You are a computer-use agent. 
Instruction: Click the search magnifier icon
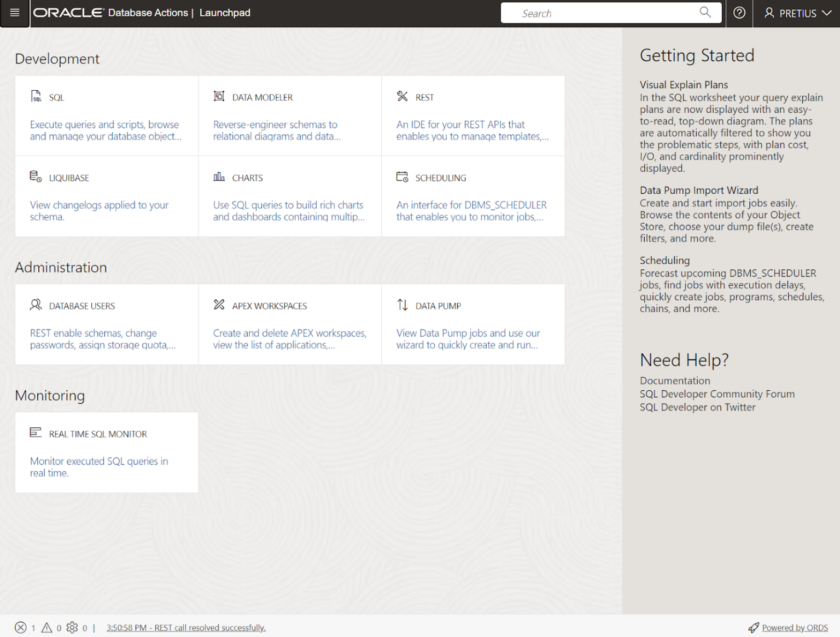click(705, 13)
